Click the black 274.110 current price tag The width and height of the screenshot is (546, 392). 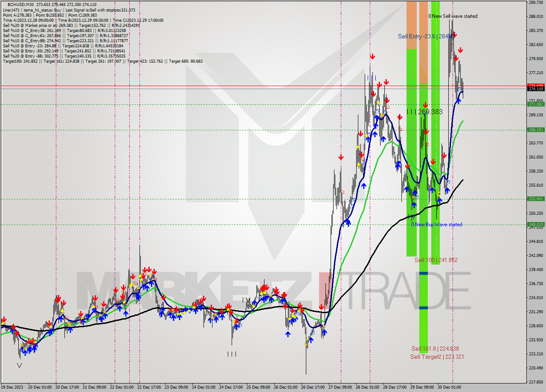point(536,89)
